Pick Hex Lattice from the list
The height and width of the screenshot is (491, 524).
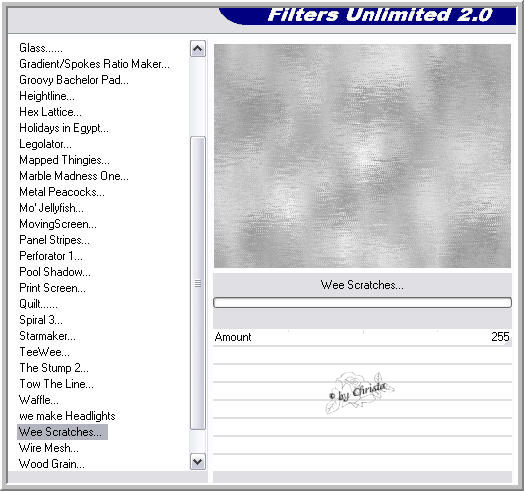click(50, 112)
